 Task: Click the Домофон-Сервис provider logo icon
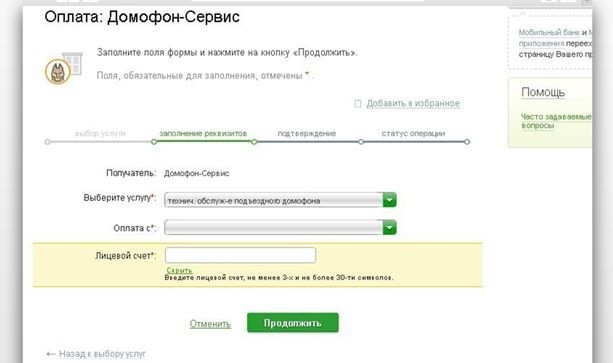click(x=63, y=69)
